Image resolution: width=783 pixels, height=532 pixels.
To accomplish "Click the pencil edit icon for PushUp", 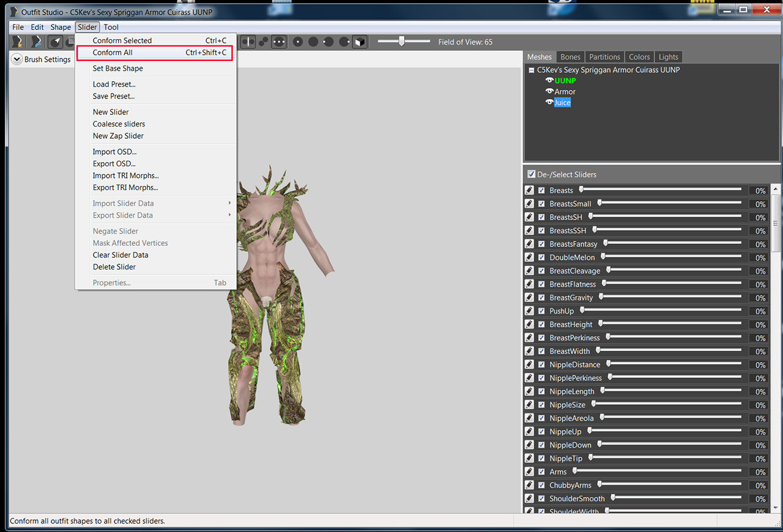I will point(530,311).
